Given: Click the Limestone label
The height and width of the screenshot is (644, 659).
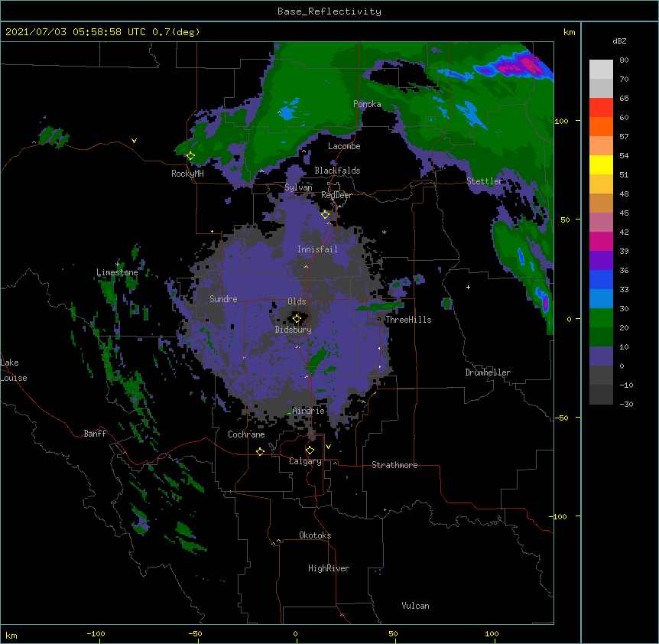Looking at the screenshot, I should click(117, 272).
